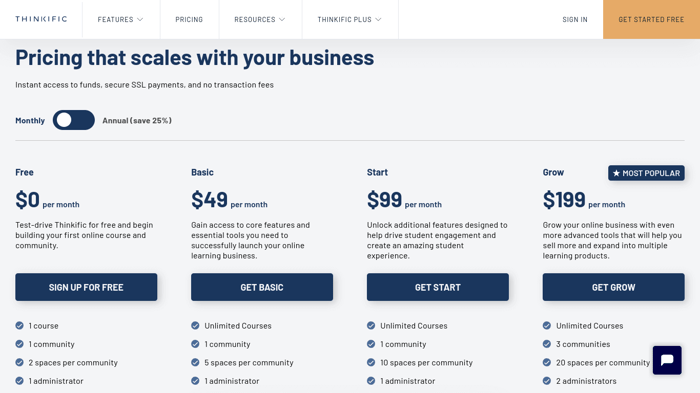The image size is (700, 393).
Task: Click Sign Up For Free button
Action: pyautogui.click(x=86, y=287)
